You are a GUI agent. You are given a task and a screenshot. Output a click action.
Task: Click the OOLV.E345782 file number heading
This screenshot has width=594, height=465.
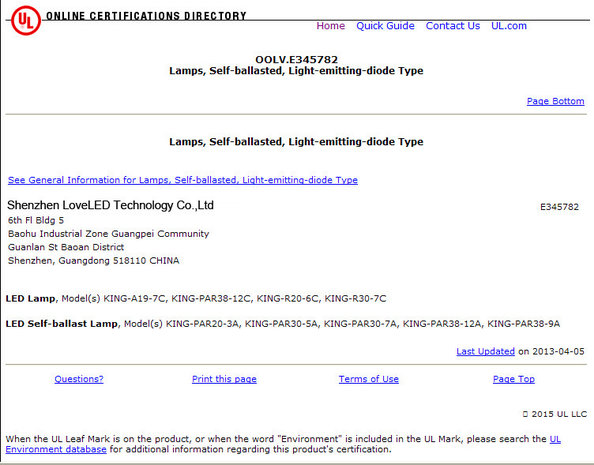(x=296, y=59)
